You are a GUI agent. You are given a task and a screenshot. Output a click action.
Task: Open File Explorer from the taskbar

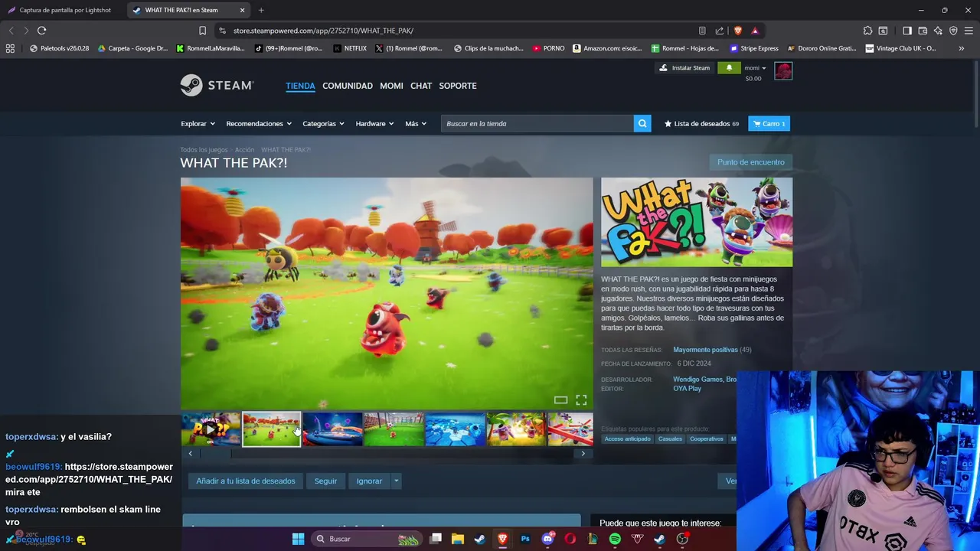pyautogui.click(x=457, y=539)
